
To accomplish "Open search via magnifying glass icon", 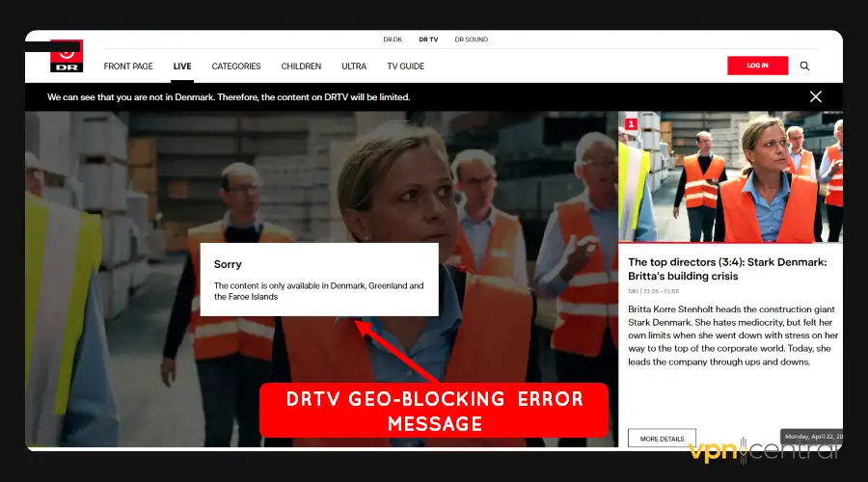I will click(804, 66).
